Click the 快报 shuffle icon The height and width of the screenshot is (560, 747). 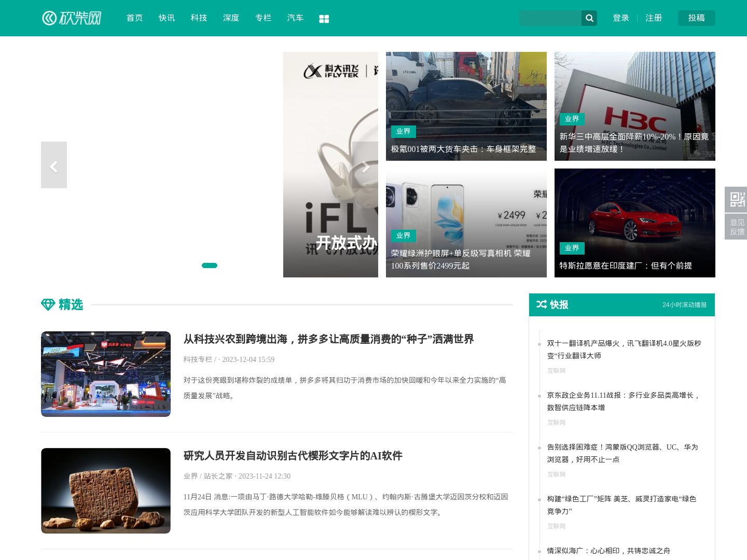[x=542, y=304]
